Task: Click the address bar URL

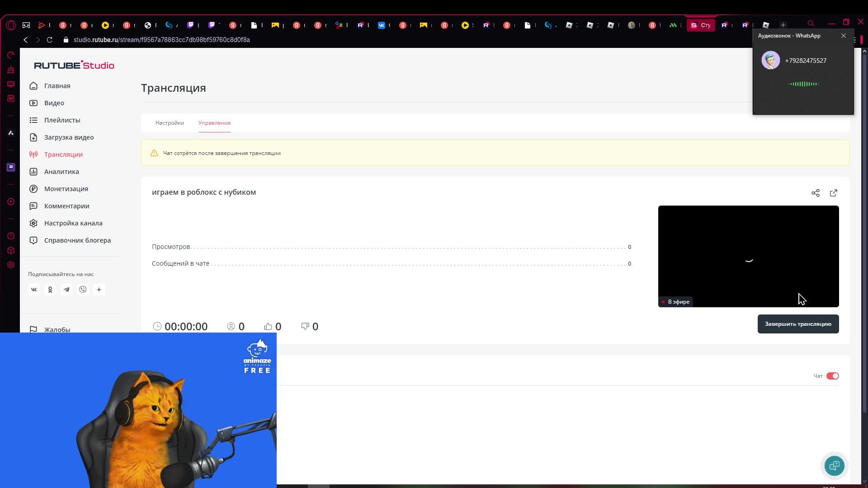Action: pos(162,40)
